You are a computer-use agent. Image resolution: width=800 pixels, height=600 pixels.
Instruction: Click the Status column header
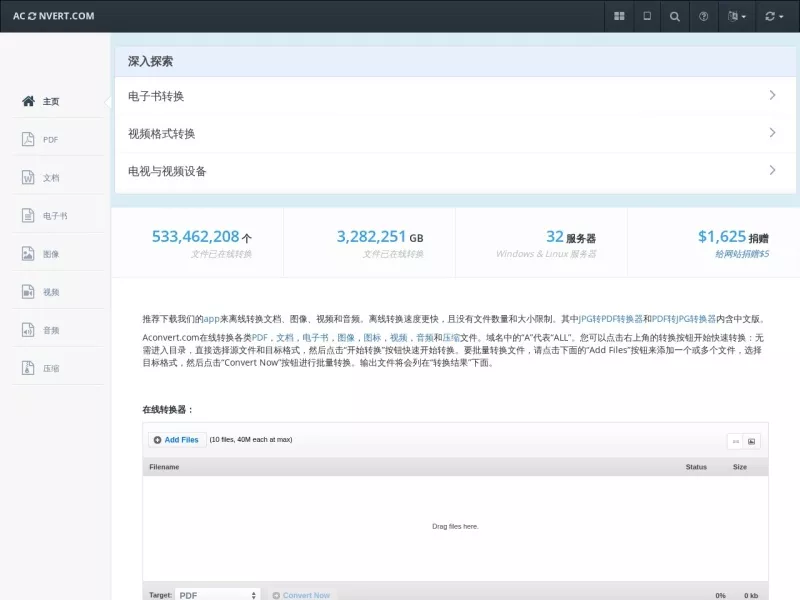coord(696,467)
